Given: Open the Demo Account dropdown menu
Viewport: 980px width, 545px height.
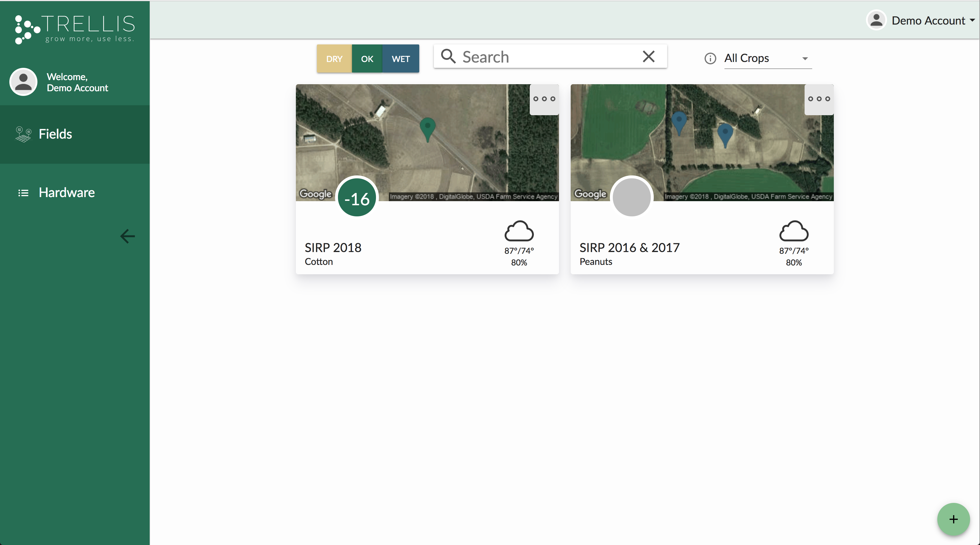Looking at the screenshot, I should pos(922,20).
